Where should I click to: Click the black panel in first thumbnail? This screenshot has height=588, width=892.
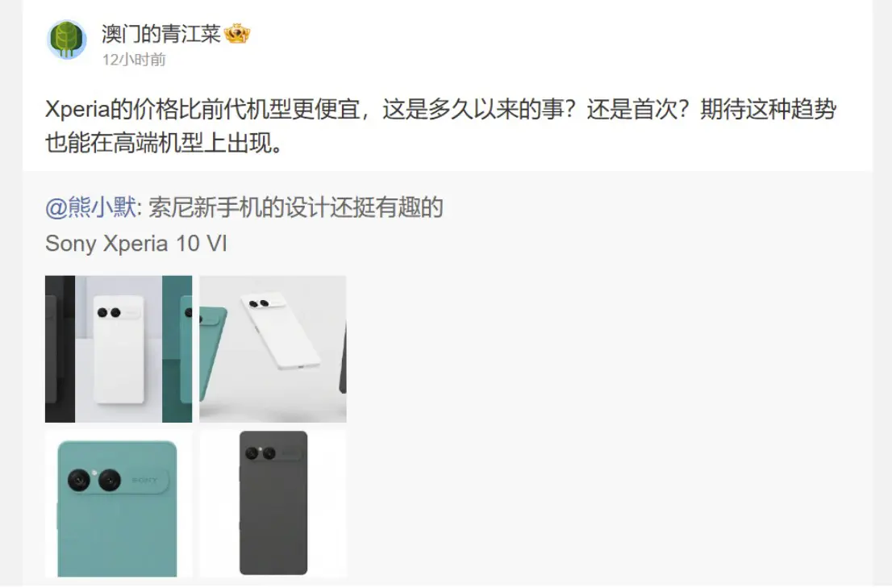[60, 349]
